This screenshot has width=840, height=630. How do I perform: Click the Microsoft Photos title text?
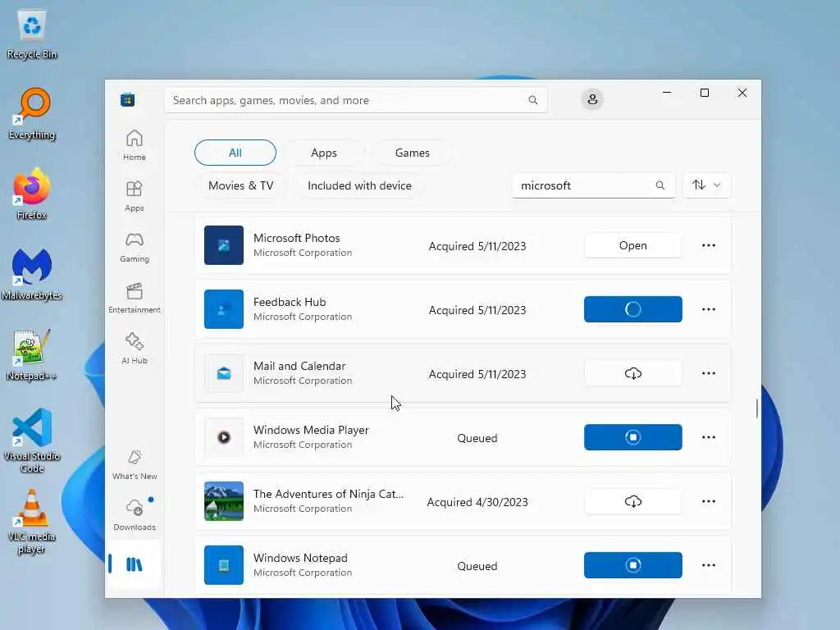click(296, 238)
